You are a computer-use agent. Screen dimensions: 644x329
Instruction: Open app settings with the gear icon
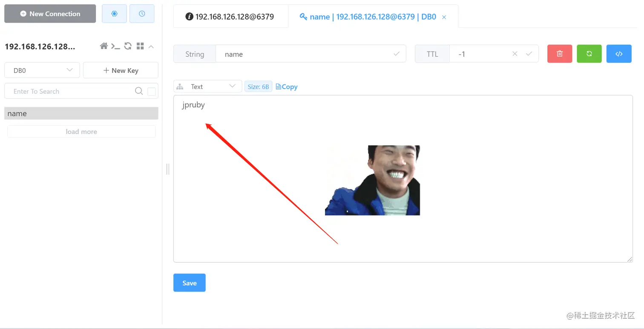[114, 13]
